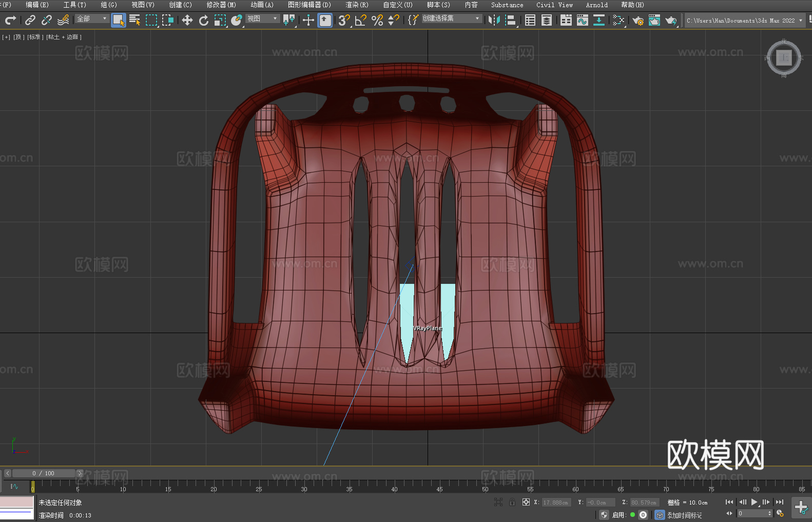Select the Rotate tool
Viewport: 812px width, 522px height.
pyautogui.click(x=204, y=20)
